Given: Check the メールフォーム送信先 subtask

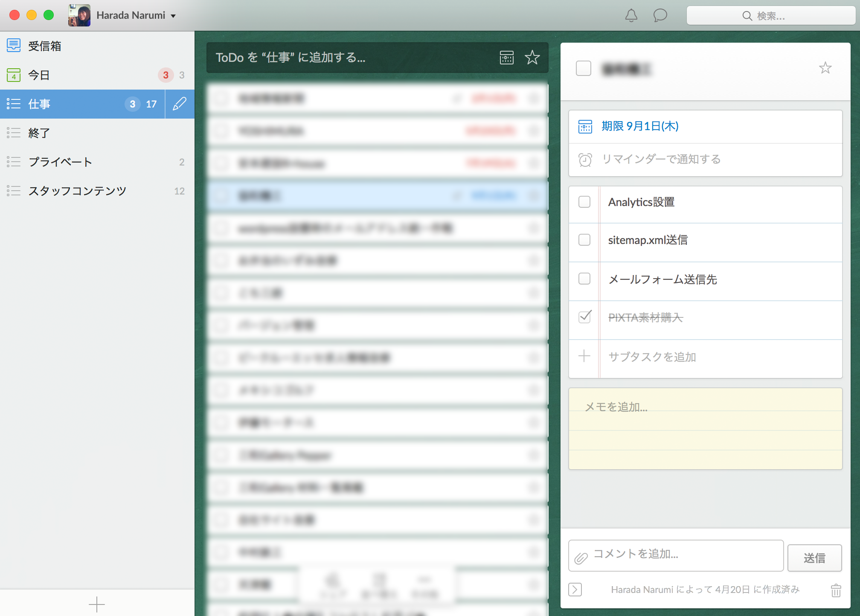Looking at the screenshot, I should 584,279.
